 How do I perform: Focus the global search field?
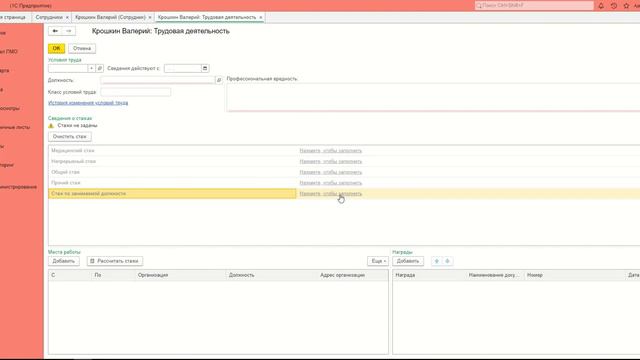coord(534,6)
